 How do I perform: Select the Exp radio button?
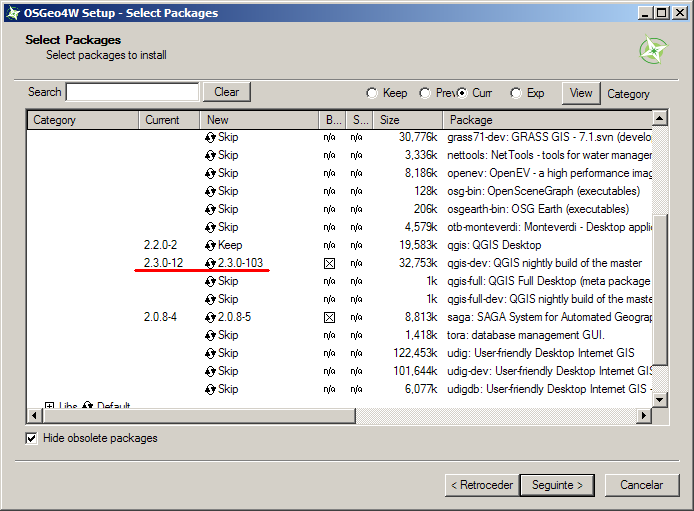coord(516,93)
